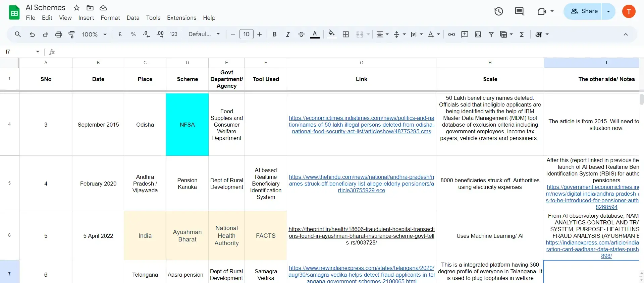Toggle italic formatting
Viewport: 644px width, 283px height.
point(288,34)
